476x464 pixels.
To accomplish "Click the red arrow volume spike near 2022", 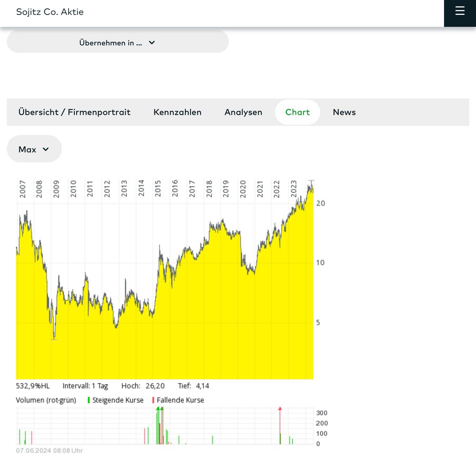I will pyautogui.click(x=280, y=410).
